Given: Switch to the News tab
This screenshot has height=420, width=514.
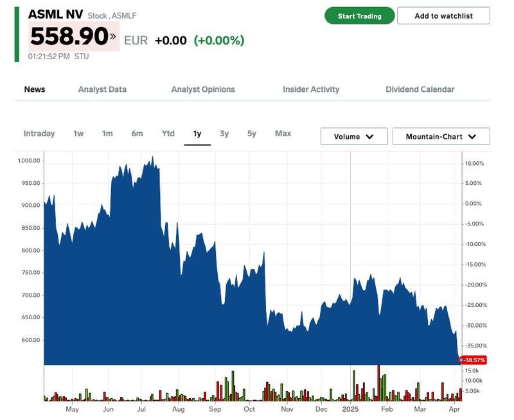Looking at the screenshot, I should tap(35, 89).
